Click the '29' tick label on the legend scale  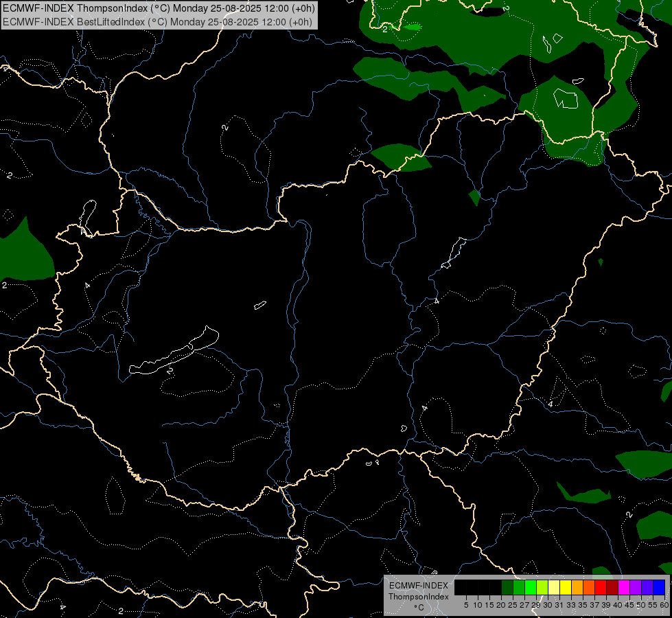pyautogui.click(x=535, y=605)
